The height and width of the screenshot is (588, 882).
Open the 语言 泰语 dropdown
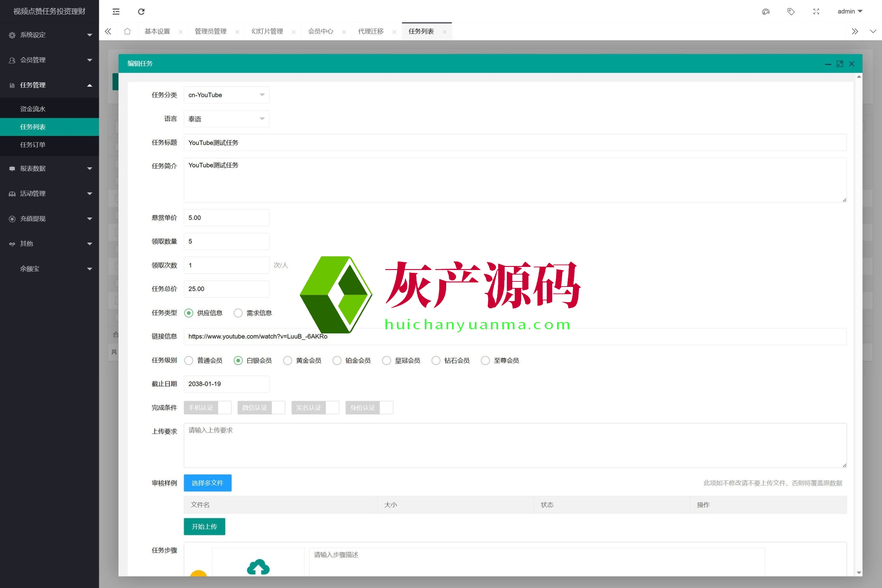[x=226, y=119]
